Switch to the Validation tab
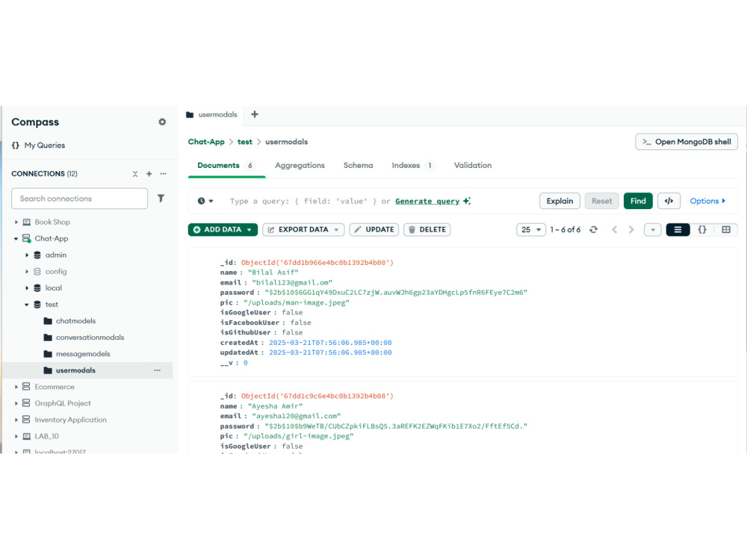 [x=473, y=165]
